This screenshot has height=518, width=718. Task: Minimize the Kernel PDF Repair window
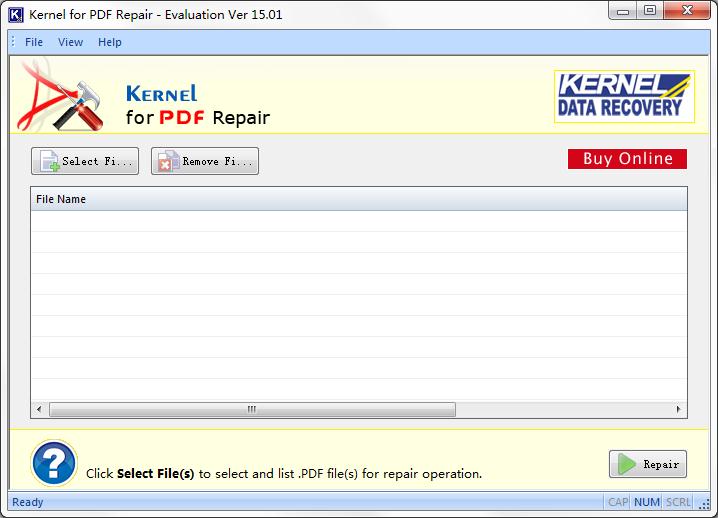(623, 11)
